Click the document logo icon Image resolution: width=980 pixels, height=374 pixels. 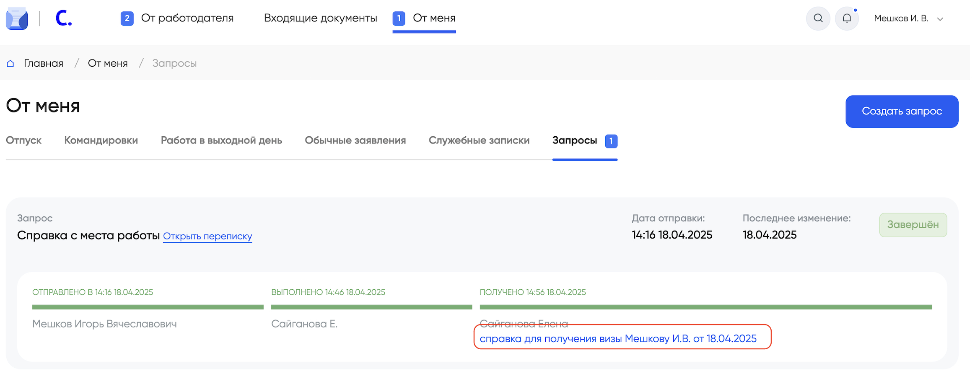pyautogui.click(x=17, y=19)
